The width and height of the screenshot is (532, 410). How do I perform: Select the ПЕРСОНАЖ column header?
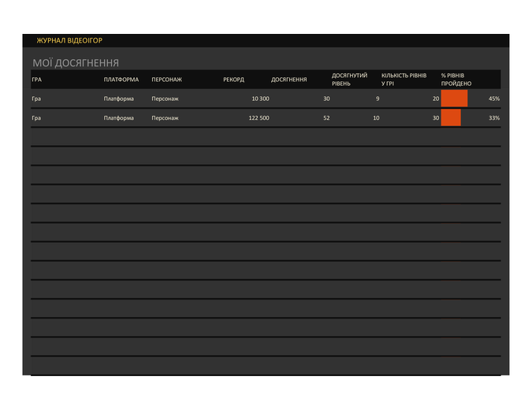tap(166, 80)
